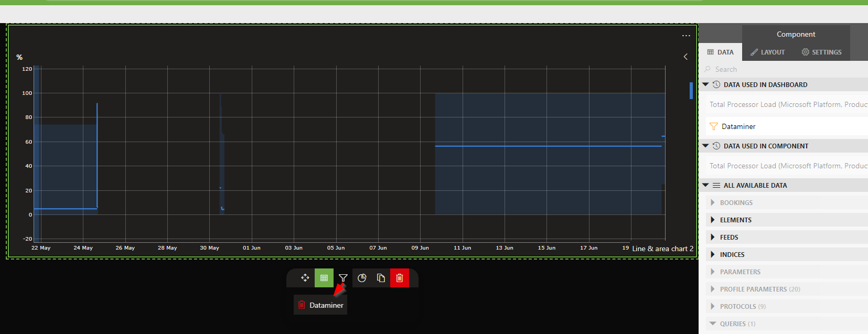Click the chart's vertical blue scrollbar handle

tap(691, 90)
